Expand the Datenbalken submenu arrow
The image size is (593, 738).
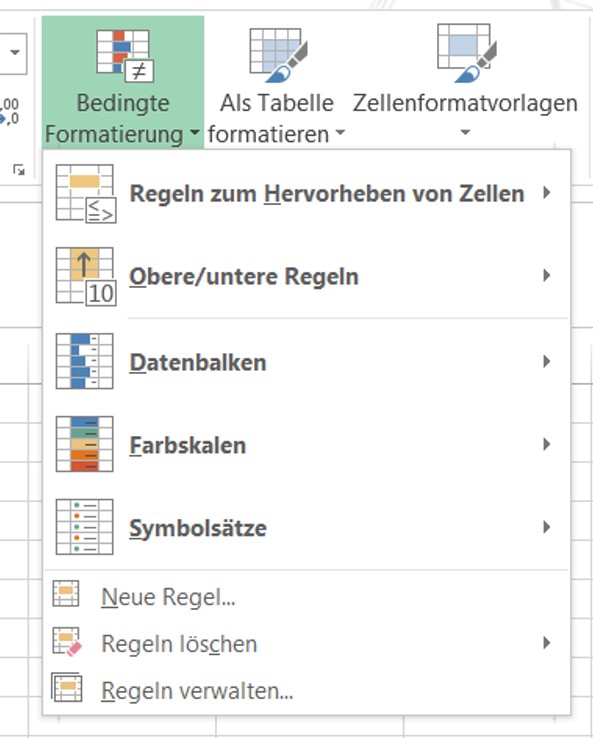[x=546, y=361]
